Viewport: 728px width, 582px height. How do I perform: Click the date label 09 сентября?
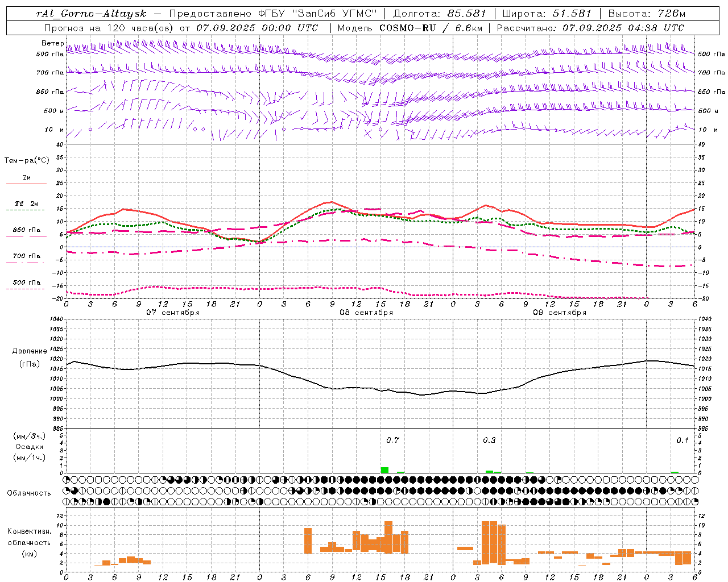tap(560, 313)
